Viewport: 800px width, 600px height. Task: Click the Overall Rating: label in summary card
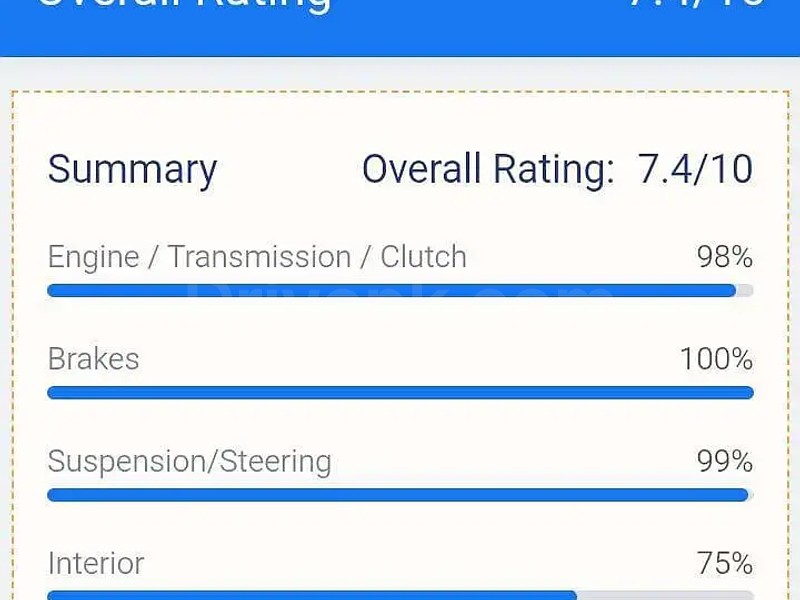click(487, 170)
